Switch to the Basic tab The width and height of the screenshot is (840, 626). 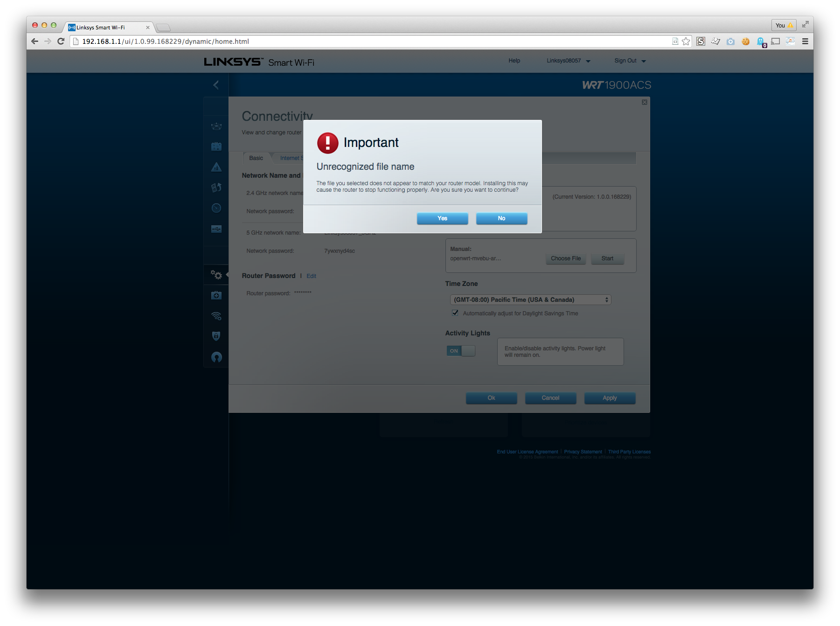click(256, 158)
